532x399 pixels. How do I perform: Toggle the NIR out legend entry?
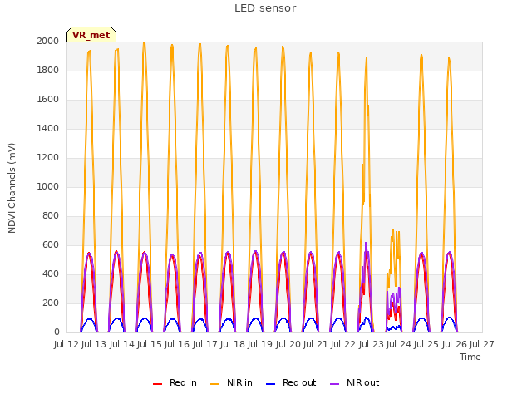[355, 382]
